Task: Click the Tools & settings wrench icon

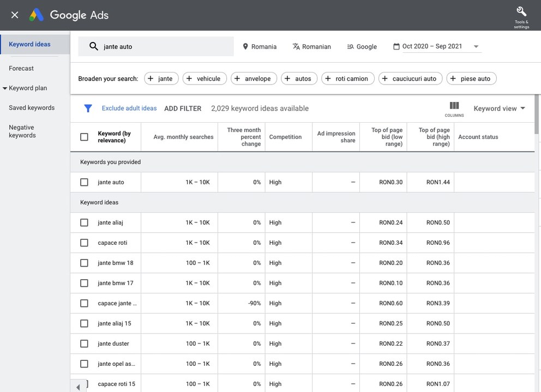Action: 521,12
